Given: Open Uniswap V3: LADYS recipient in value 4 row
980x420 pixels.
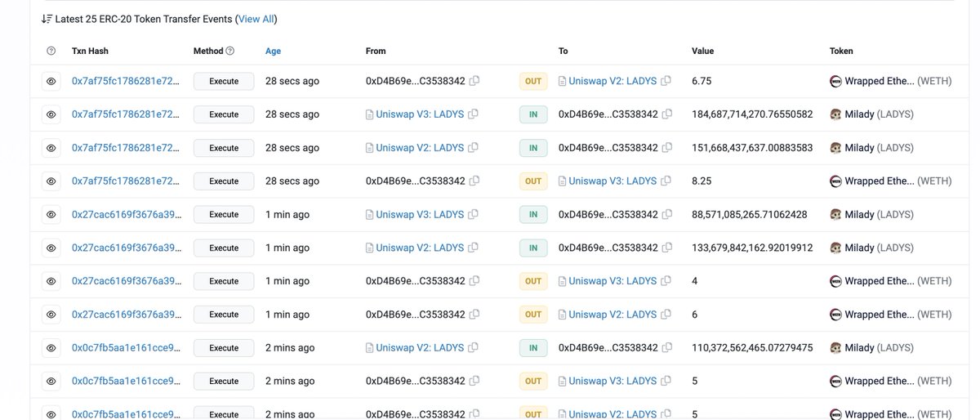Looking at the screenshot, I should coord(612,281).
